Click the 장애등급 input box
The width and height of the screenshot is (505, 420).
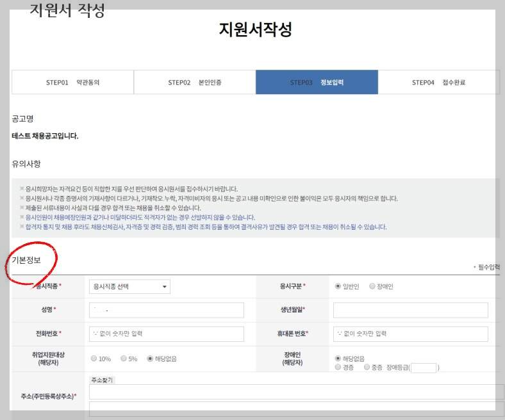[424, 368]
